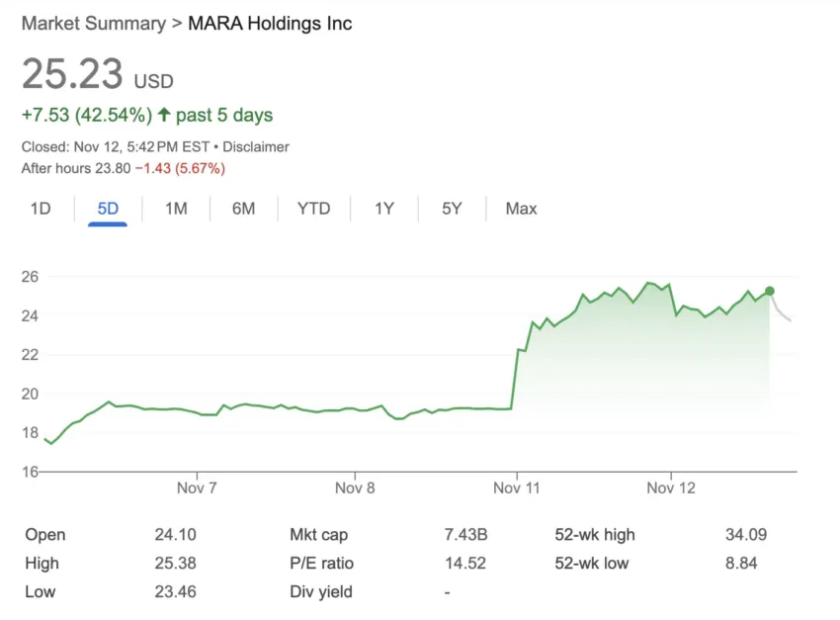Screen dimensions: 840x620
Task: Select the Max time range
Action: click(521, 209)
